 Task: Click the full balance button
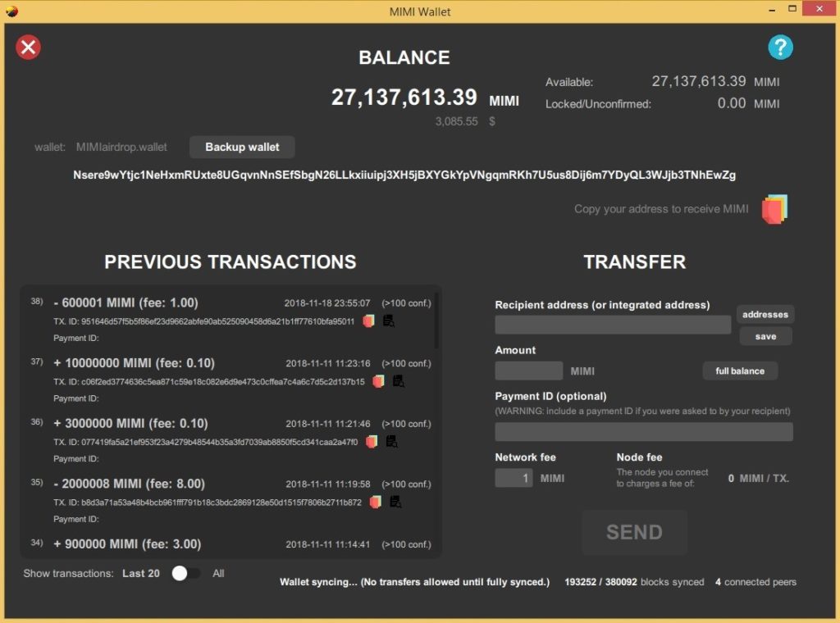pos(739,371)
